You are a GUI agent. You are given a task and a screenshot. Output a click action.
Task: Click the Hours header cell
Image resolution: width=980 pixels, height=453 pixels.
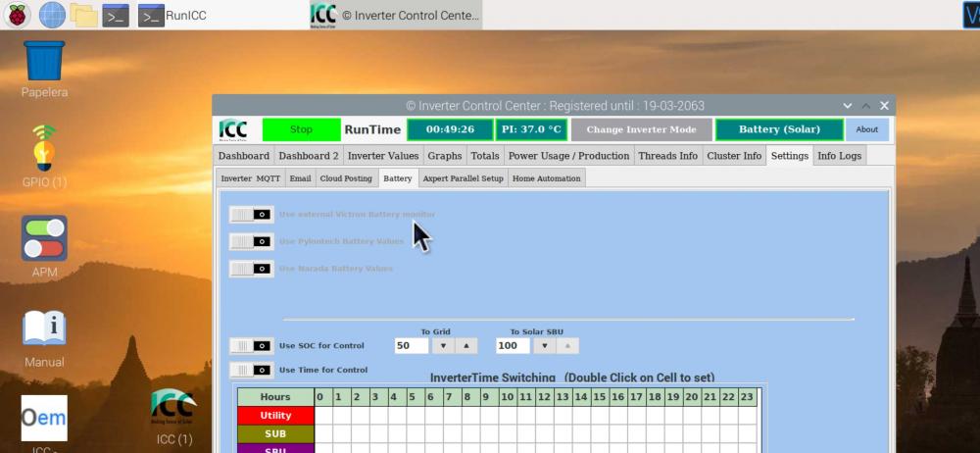point(275,397)
